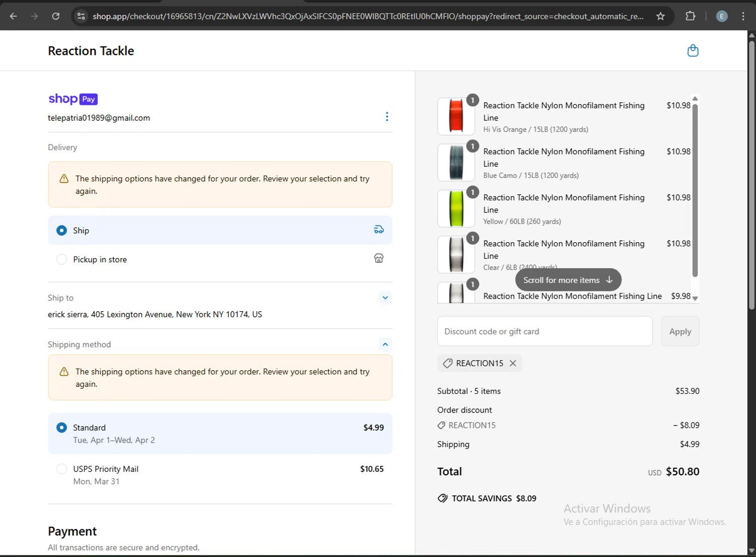756x557 pixels.
Task: Go forward in browser history
Action: [34, 16]
